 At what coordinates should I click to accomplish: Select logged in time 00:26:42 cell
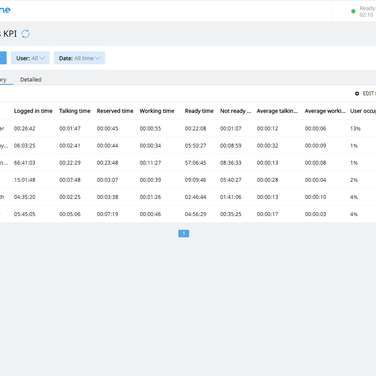click(x=24, y=128)
